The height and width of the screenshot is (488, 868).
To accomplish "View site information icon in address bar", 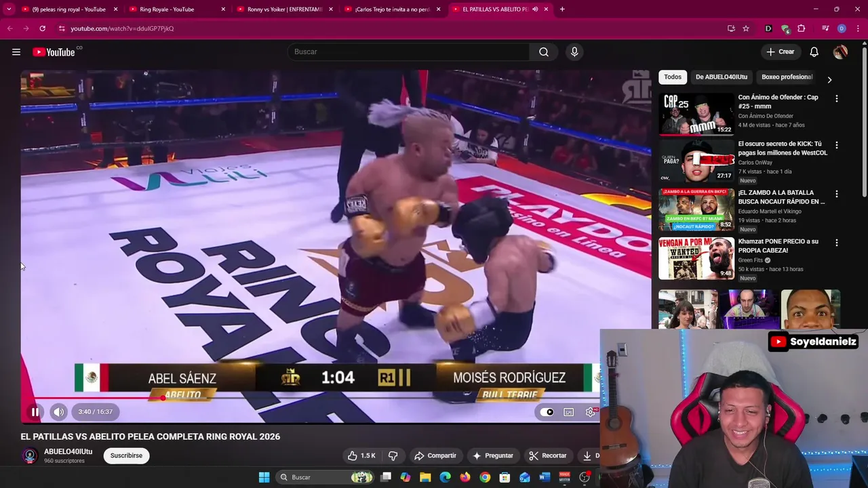I will tap(62, 28).
